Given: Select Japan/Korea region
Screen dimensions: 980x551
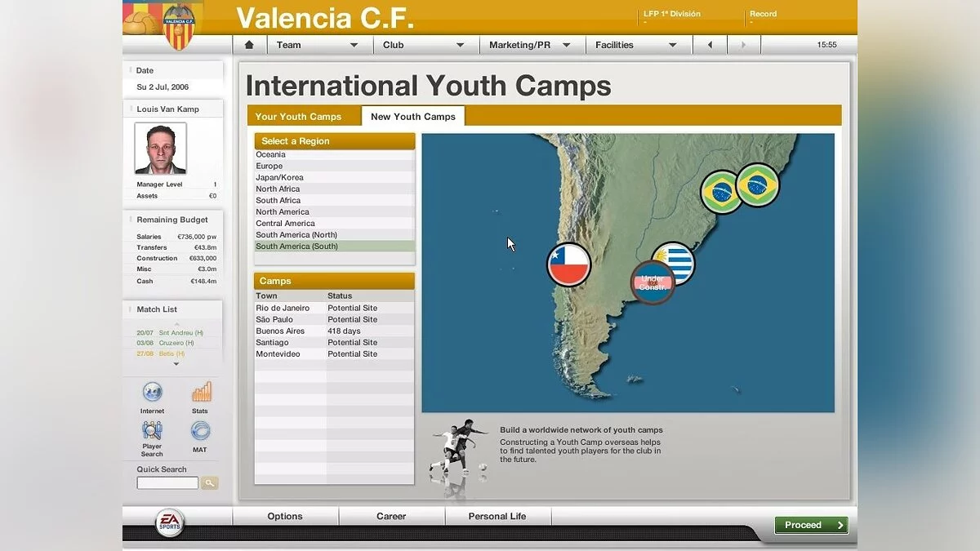Looking at the screenshot, I should (x=335, y=177).
